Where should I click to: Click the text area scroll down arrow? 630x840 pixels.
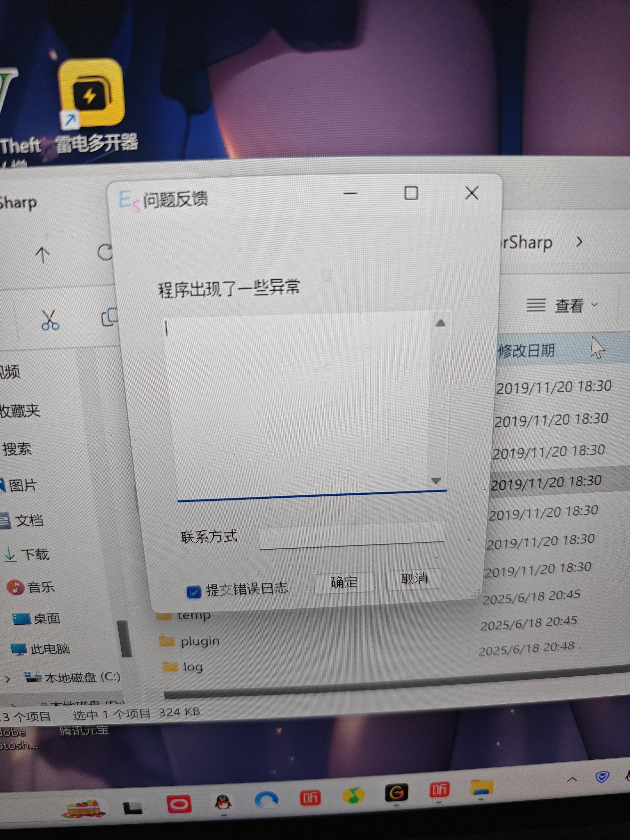[x=436, y=481]
